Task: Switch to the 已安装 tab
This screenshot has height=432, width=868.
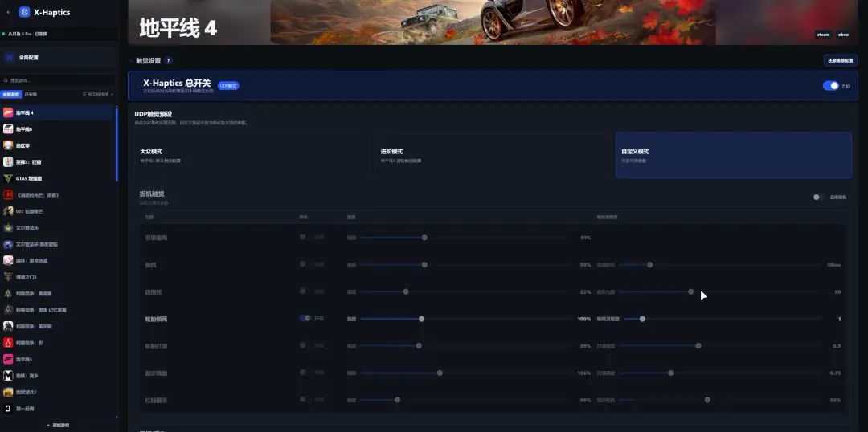Action: pyautogui.click(x=31, y=95)
